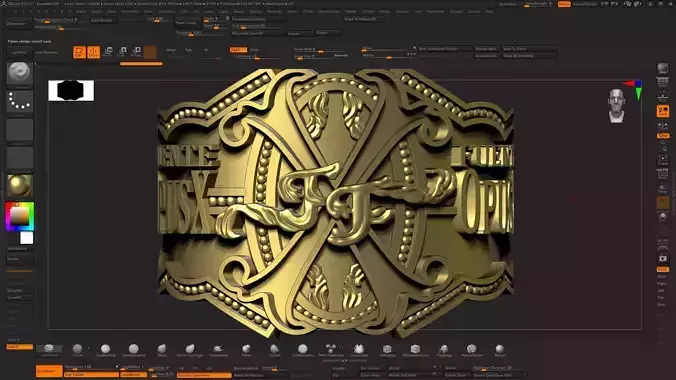Activate the Edit mode button
This screenshot has width=676, height=380.
(x=79, y=52)
